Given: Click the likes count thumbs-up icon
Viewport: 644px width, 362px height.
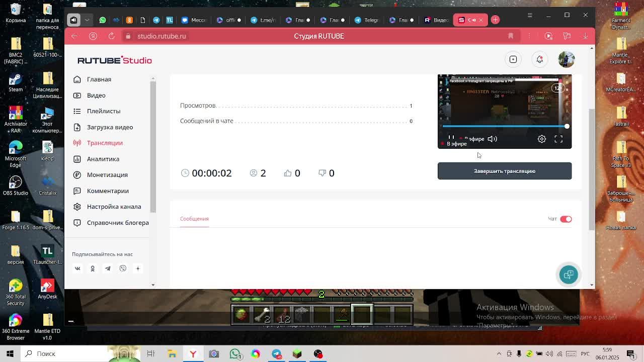Looking at the screenshot, I should 288,173.
